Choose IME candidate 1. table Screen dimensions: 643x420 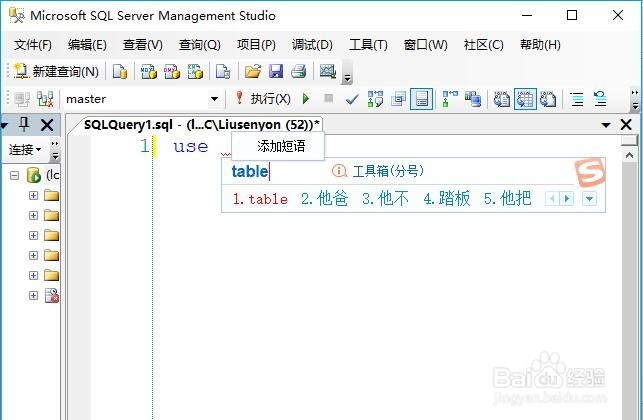pyautogui.click(x=260, y=199)
